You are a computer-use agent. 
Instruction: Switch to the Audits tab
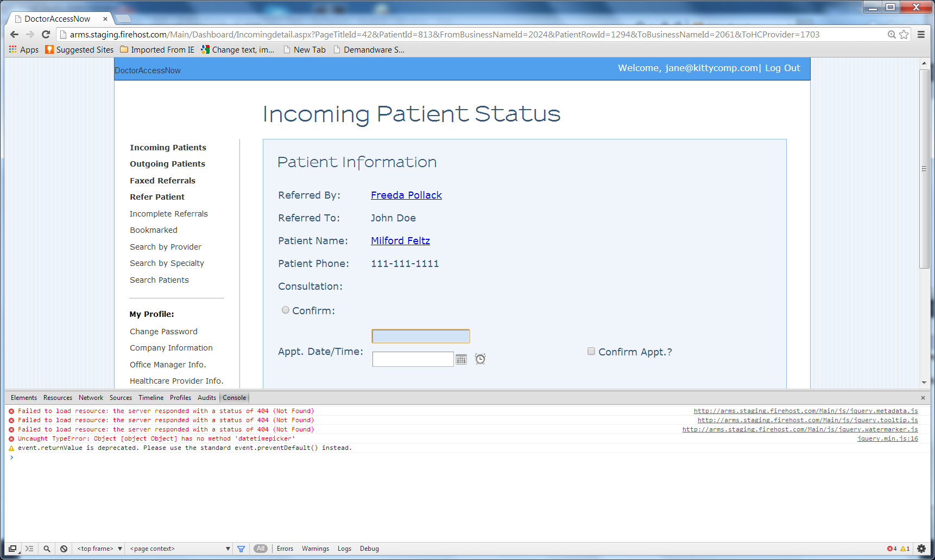(x=207, y=398)
